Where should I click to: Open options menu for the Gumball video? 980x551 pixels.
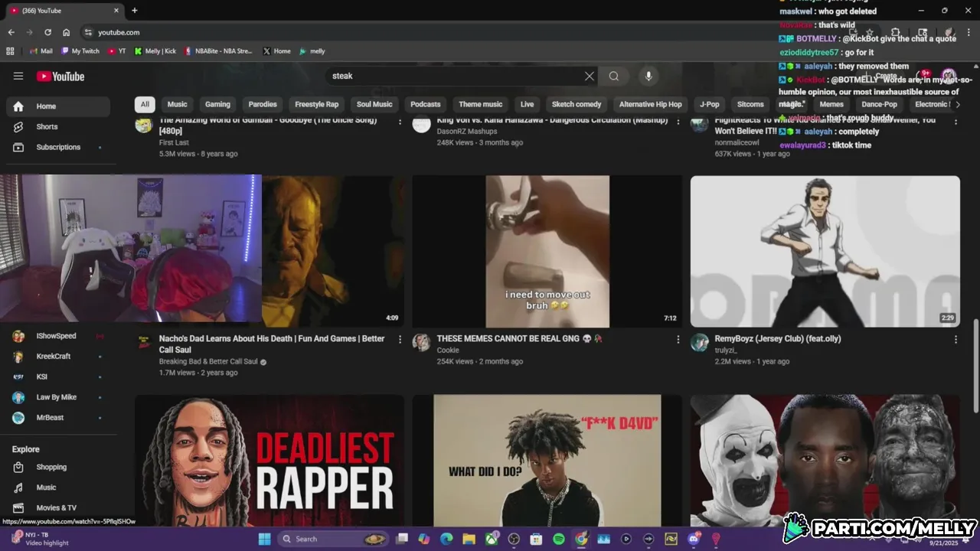(x=400, y=121)
